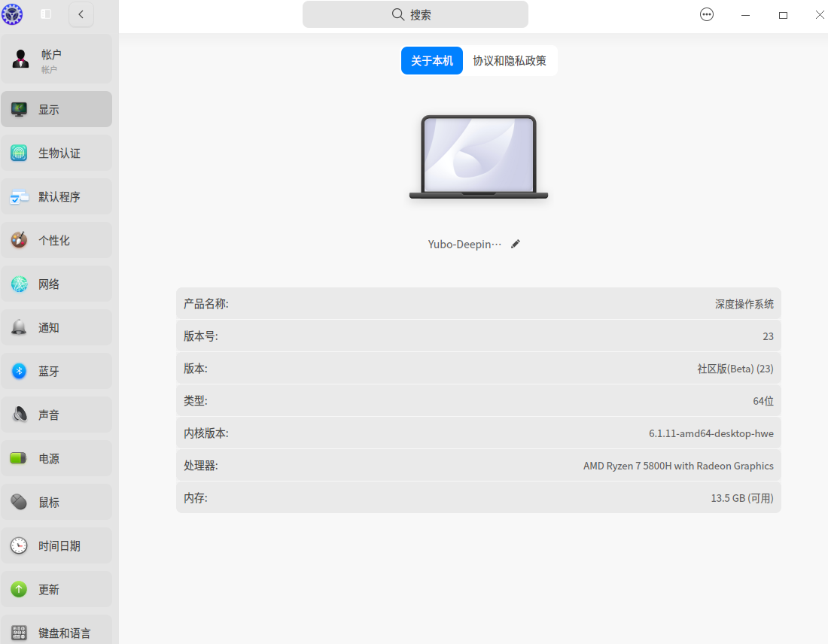The height and width of the screenshot is (644, 828).
Task: Click the 内核版本: label
Action: click(206, 433)
